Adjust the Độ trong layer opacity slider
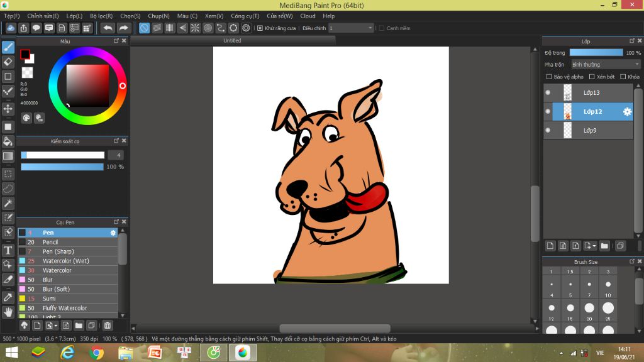644x362 pixels. pyautogui.click(x=596, y=53)
